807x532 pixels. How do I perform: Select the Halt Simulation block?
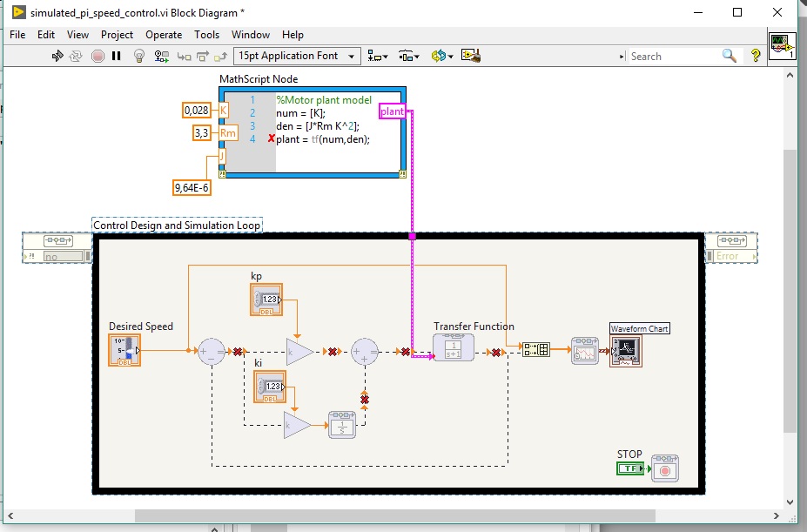pos(665,468)
